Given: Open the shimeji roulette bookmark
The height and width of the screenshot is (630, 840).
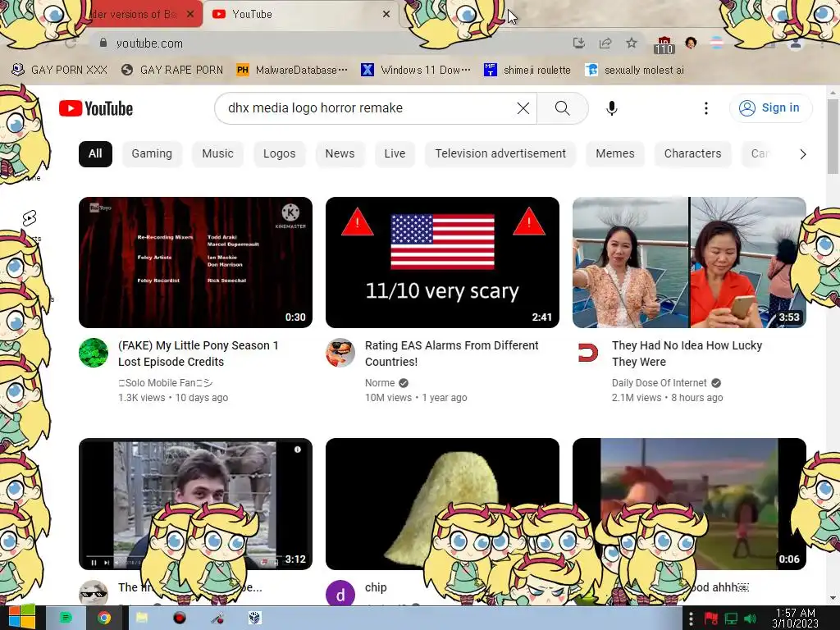Looking at the screenshot, I should (527, 71).
